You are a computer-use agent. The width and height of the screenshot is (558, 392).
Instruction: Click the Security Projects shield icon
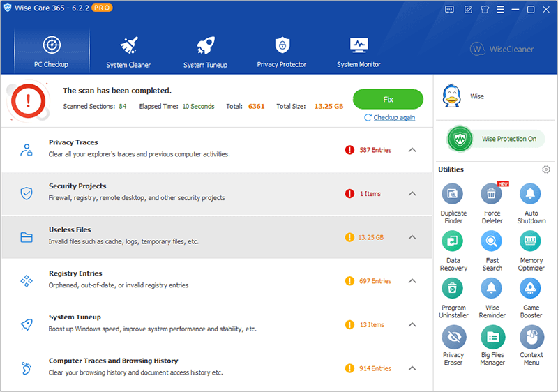pyautogui.click(x=27, y=193)
